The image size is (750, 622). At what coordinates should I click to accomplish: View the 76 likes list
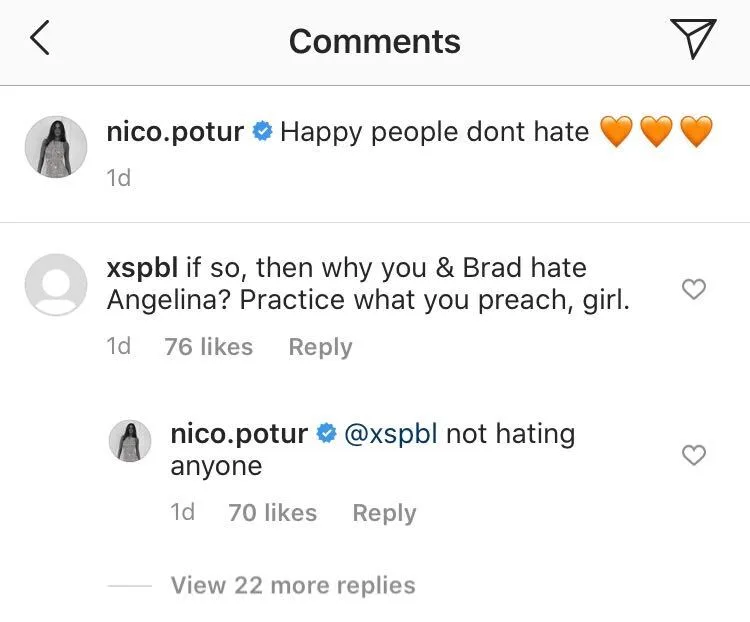[208, 347]
